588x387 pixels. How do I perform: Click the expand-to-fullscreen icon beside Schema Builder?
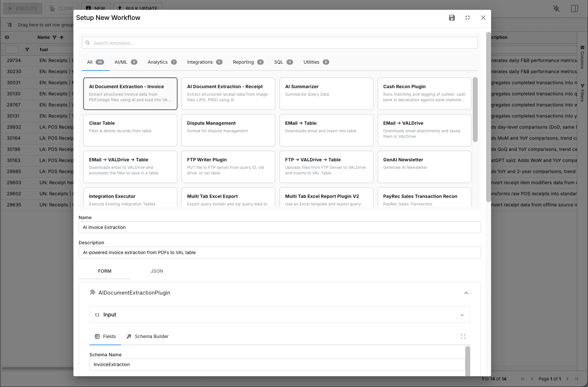click(463, 336)
